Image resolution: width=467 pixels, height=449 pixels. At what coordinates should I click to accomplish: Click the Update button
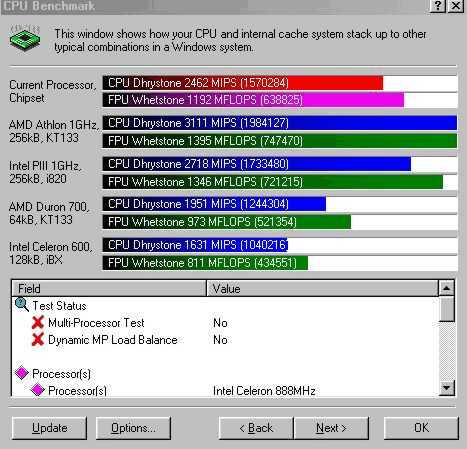click(x=49, y=428)
